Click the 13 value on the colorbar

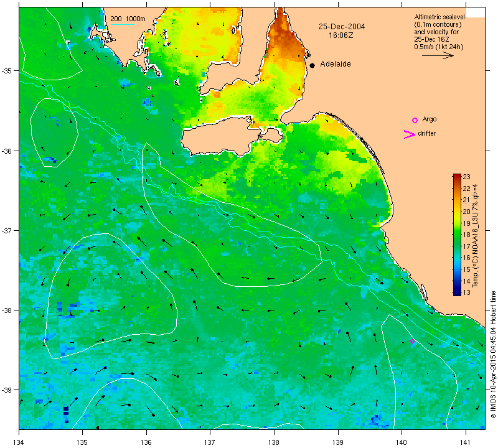pos(466,292)
